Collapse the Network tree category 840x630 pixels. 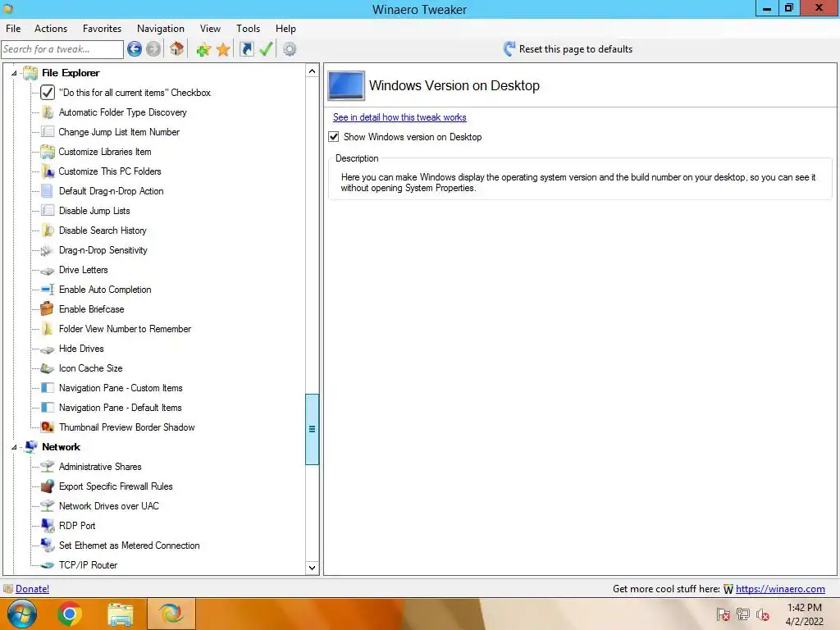click(x=14, y=447)
